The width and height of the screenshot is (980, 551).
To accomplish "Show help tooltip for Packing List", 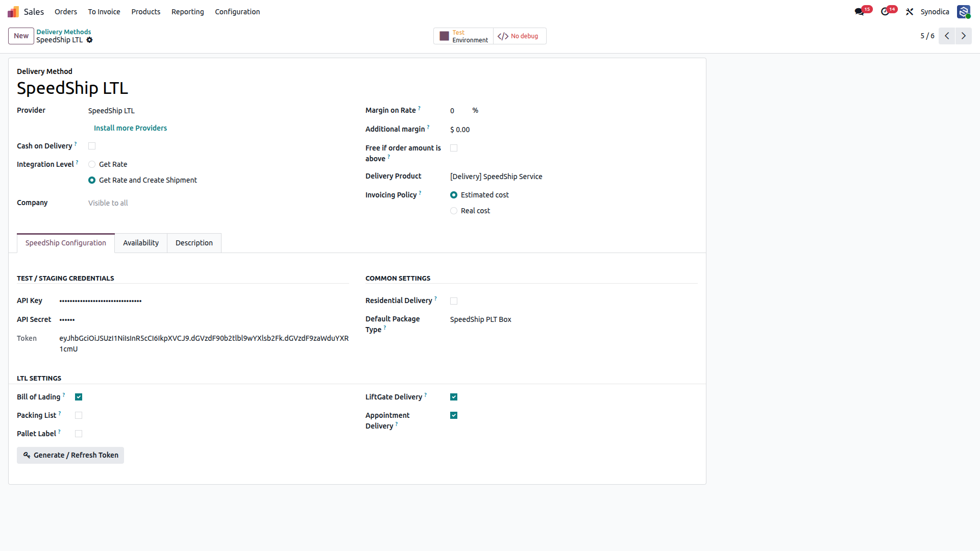I will 60,413.
